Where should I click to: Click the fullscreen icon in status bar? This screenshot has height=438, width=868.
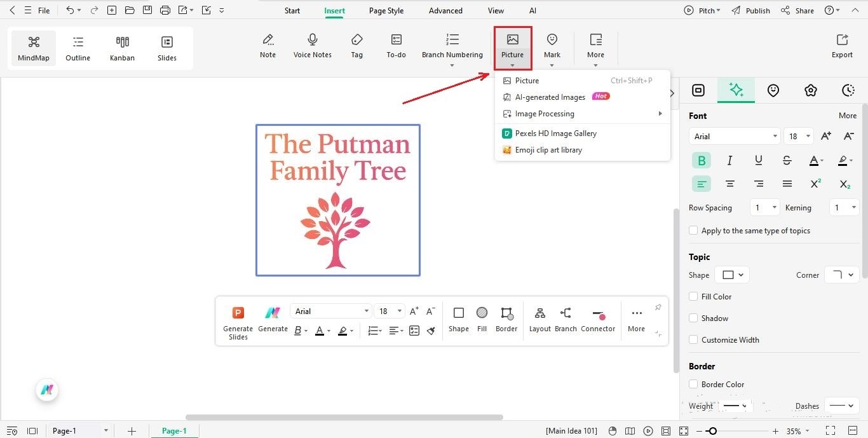830,431
